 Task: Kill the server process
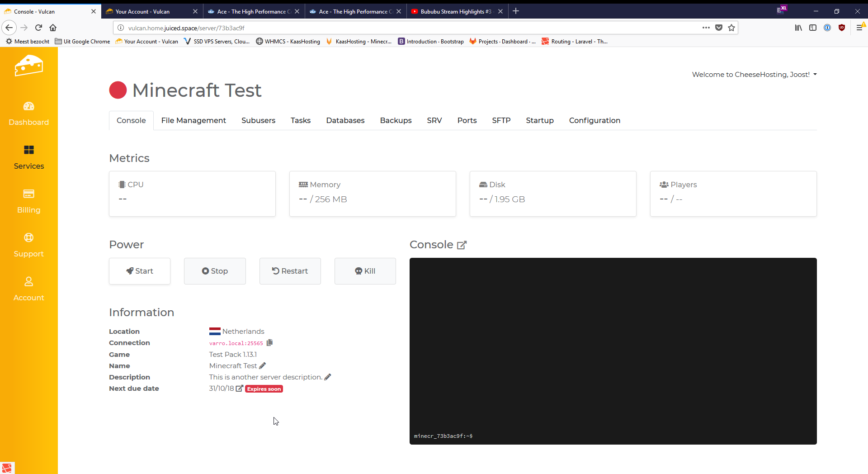pos(365,271)
